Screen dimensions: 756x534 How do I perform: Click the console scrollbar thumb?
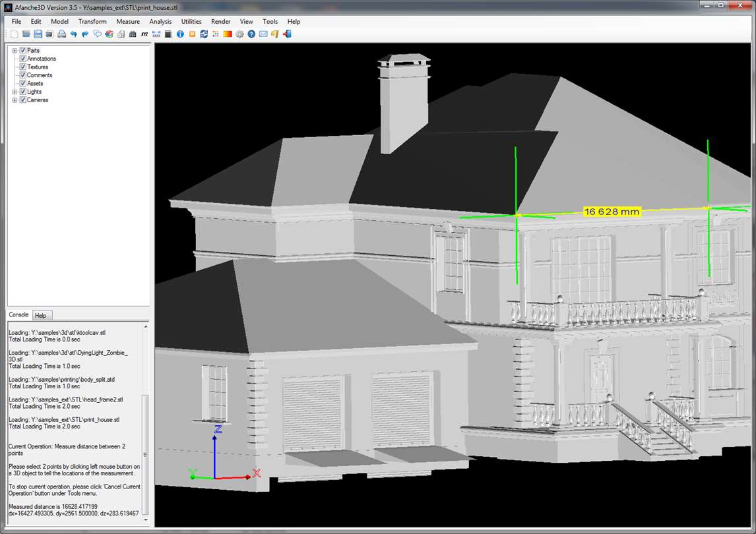point(146,454)
